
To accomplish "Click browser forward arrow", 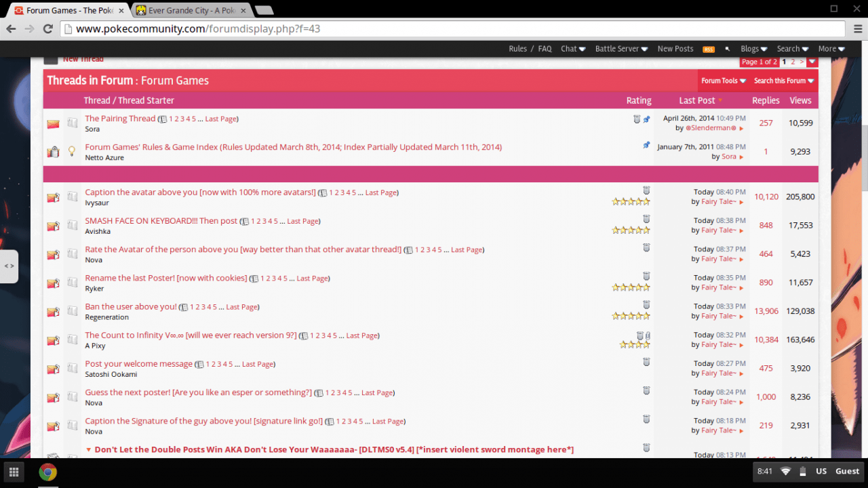I will (29, 28).
